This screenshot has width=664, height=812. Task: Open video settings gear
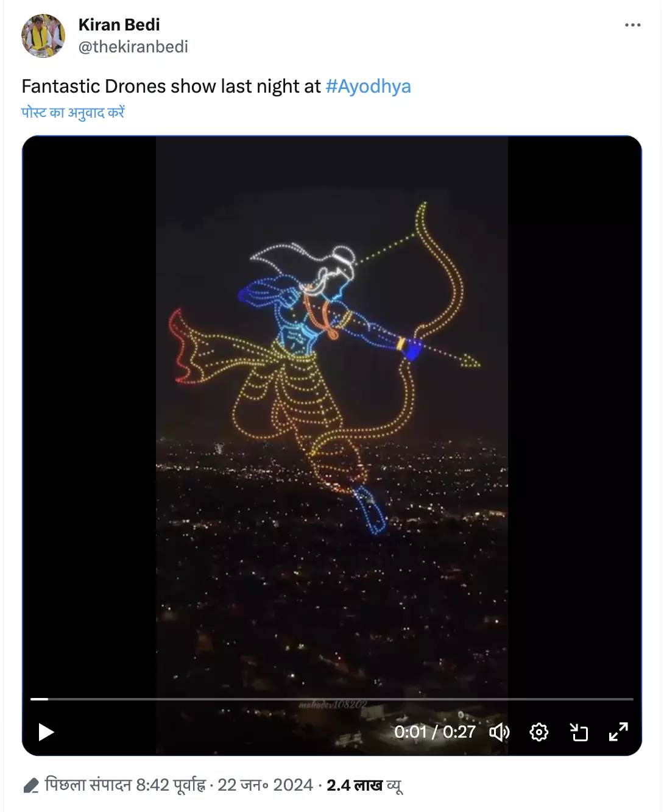pyautogui.click(x=539, y=732)
